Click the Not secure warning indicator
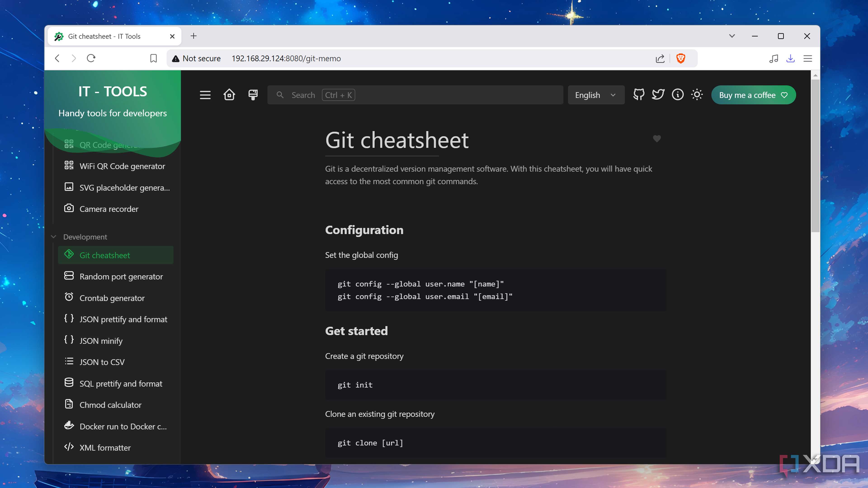Viewport: 868px width, 488px height. [x=196, y=58]
